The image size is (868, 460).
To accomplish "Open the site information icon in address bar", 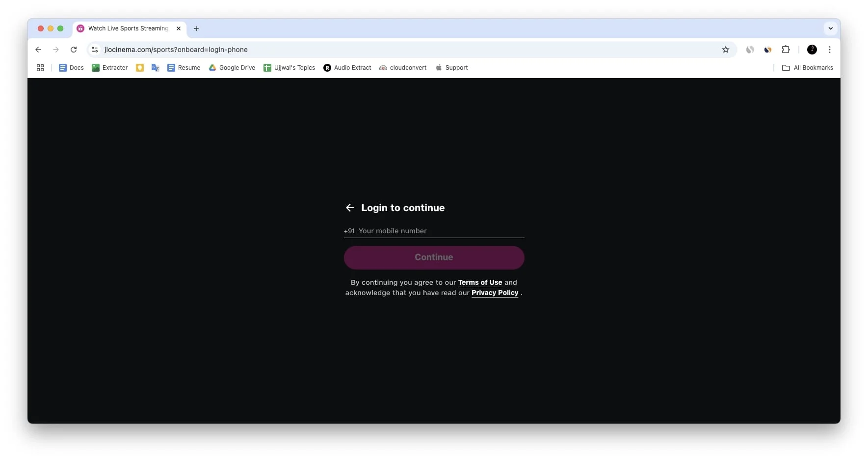I will [95, 50].
